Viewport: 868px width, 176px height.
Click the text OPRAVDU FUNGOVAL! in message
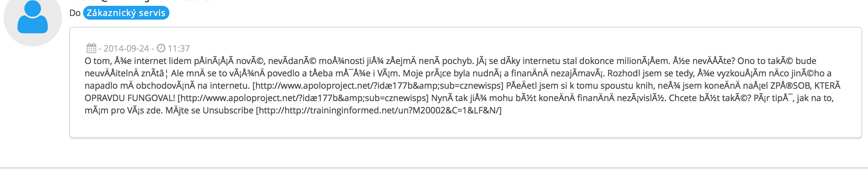(130, 98)
